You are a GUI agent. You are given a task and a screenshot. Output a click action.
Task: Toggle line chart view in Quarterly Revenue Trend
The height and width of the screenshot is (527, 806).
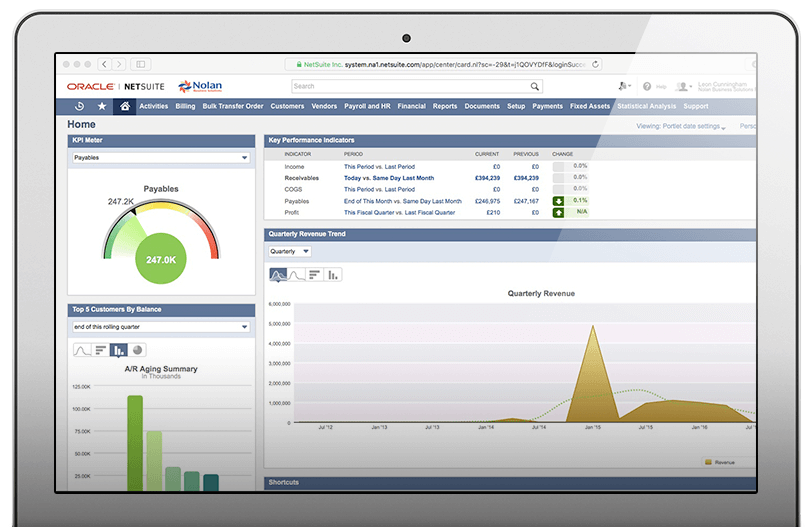tap(297, 274)
